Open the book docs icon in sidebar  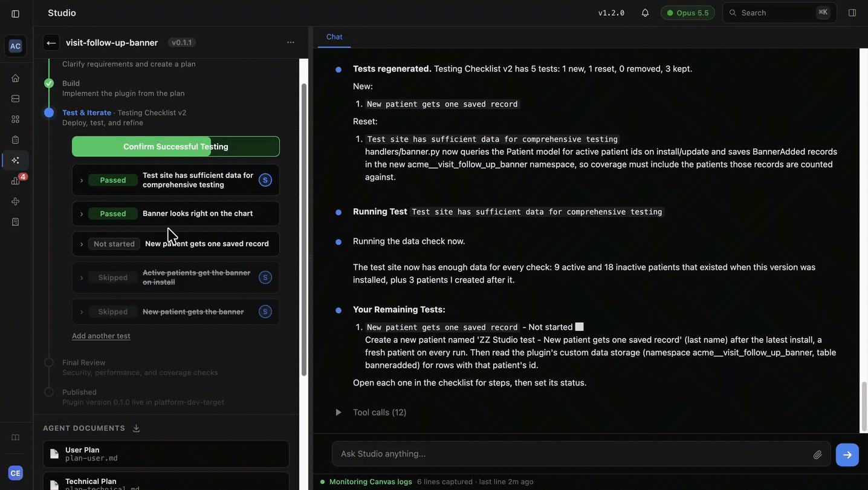[x=16, y=437]
